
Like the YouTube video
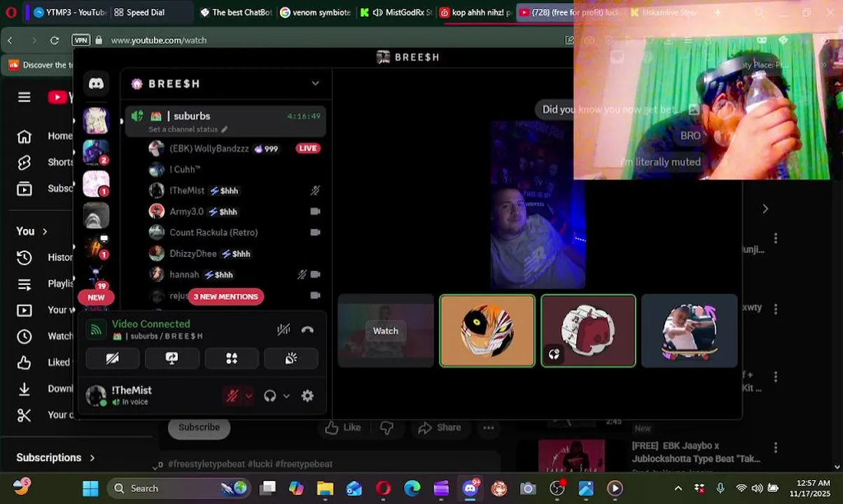[x=343, y=428]
